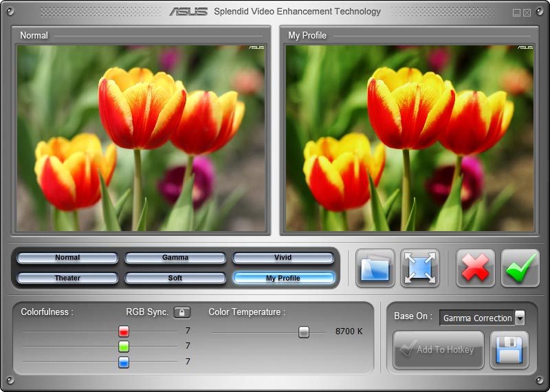Click the 8700 K temperature value
This screenshot has width=550, height=392.
(349, 331)
